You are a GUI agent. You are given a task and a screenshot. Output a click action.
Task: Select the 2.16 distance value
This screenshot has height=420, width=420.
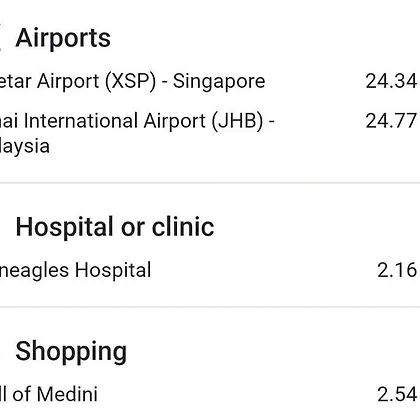pos(397,270)
